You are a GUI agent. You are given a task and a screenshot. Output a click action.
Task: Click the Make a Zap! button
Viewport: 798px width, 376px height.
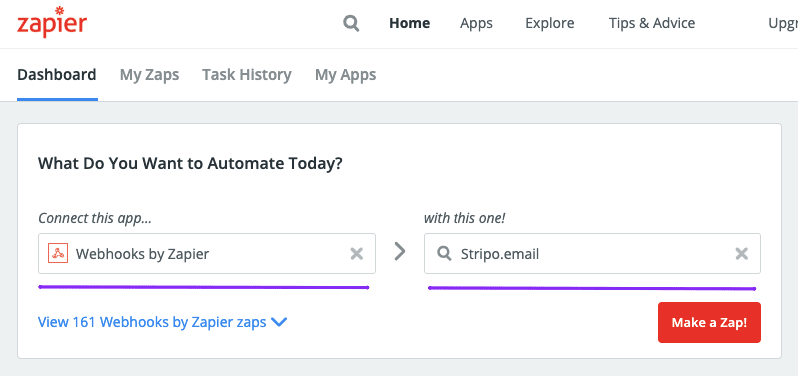pyautogui.click(x=709, y=323)
